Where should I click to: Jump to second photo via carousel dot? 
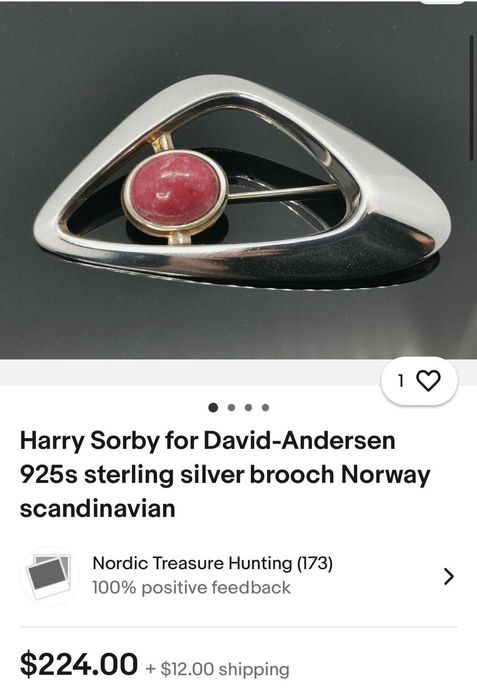(x=231, y=407)
